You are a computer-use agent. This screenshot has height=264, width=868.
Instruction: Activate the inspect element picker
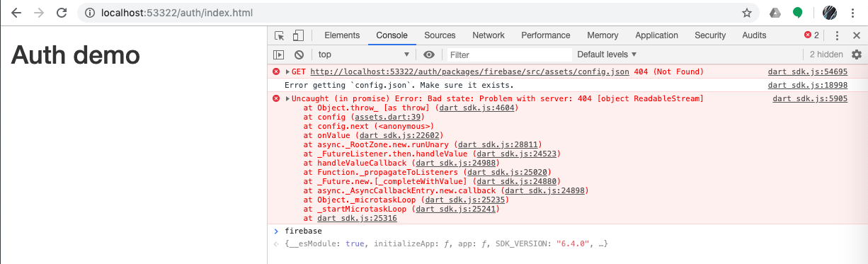(x=280, y=35)
